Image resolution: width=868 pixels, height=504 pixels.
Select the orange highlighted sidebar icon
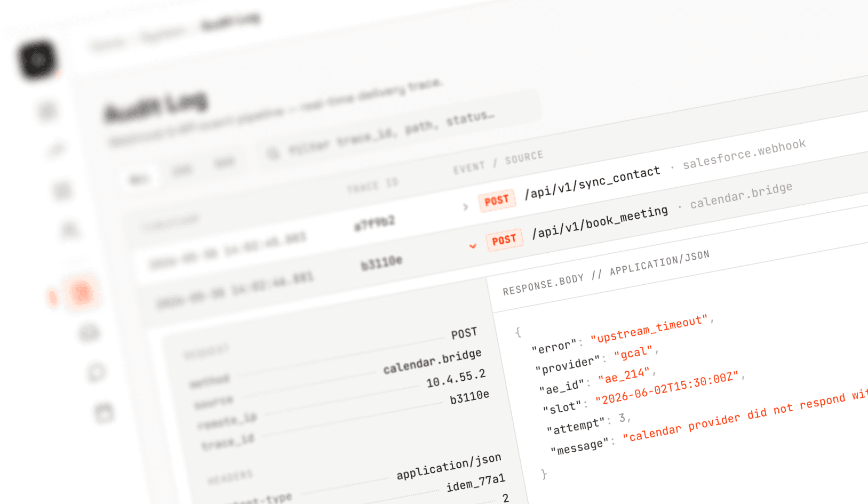click(x=81, y=292)
